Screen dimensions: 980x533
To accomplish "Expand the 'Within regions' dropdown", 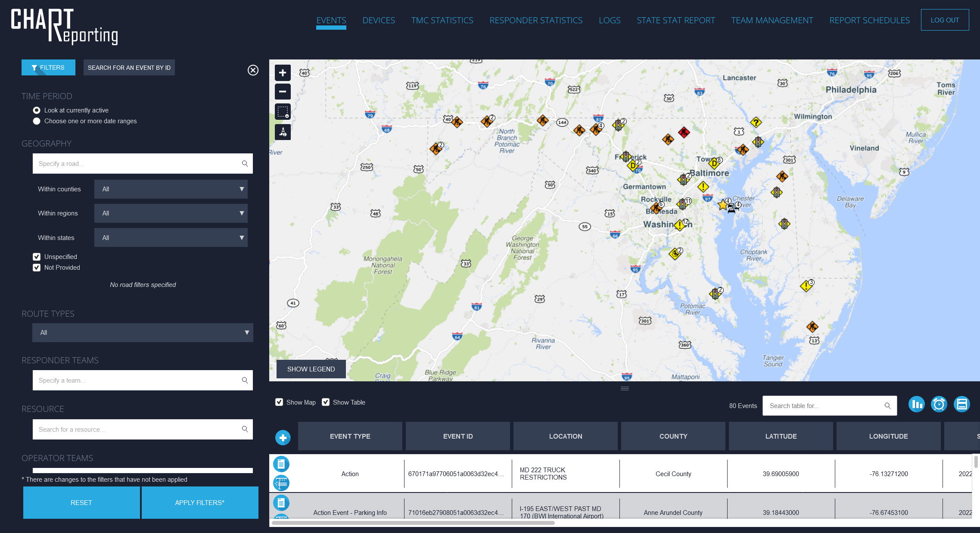I will pos(171,213).
